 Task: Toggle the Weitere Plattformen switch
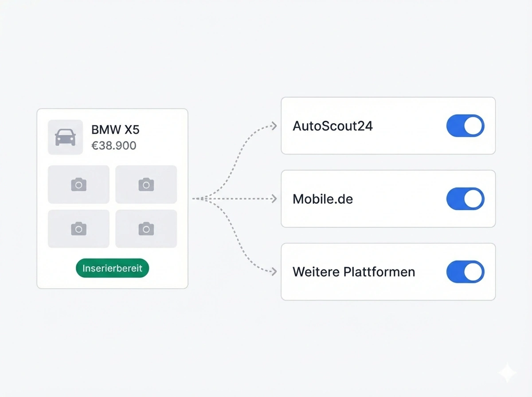point(465,272)
